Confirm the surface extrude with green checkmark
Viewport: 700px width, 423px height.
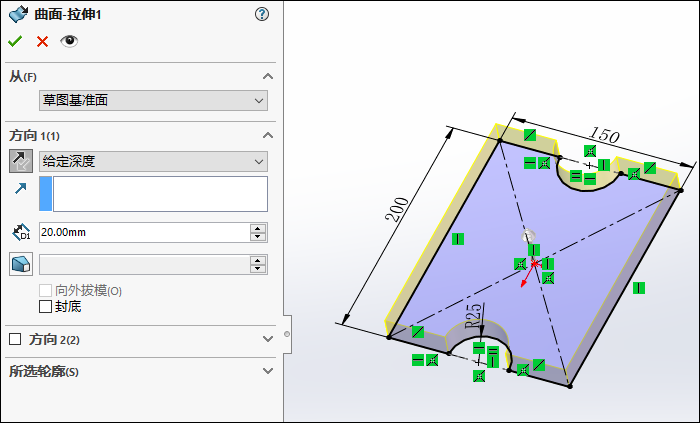pyautogui.click(x=15, y=41)
